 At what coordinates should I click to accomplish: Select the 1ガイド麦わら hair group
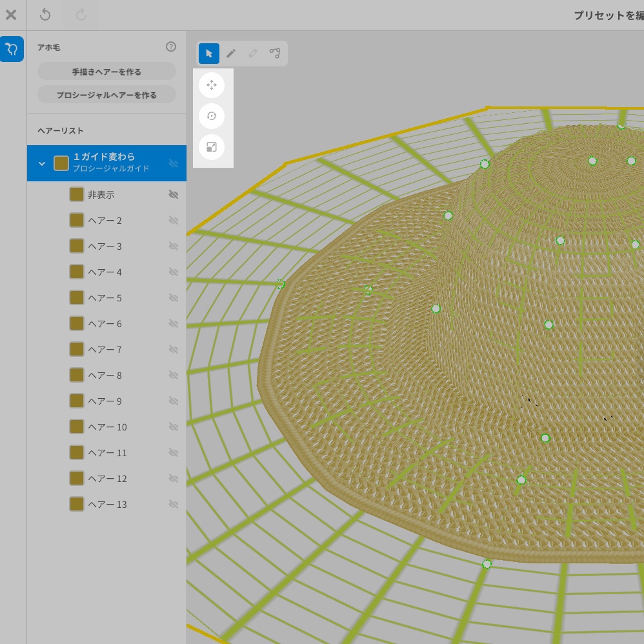[x=106, y=163]
